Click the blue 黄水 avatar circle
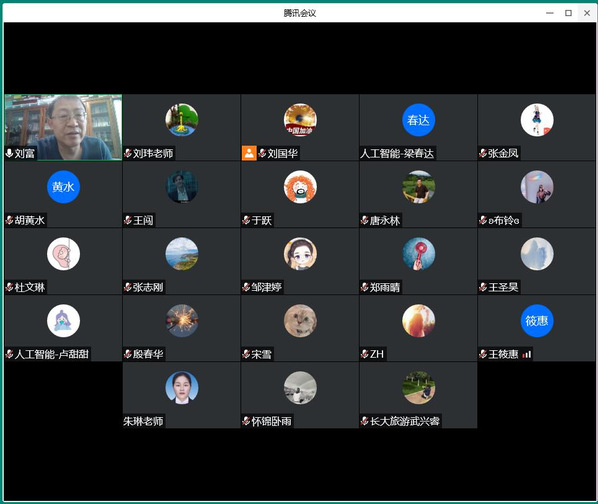 pos(63,187)
